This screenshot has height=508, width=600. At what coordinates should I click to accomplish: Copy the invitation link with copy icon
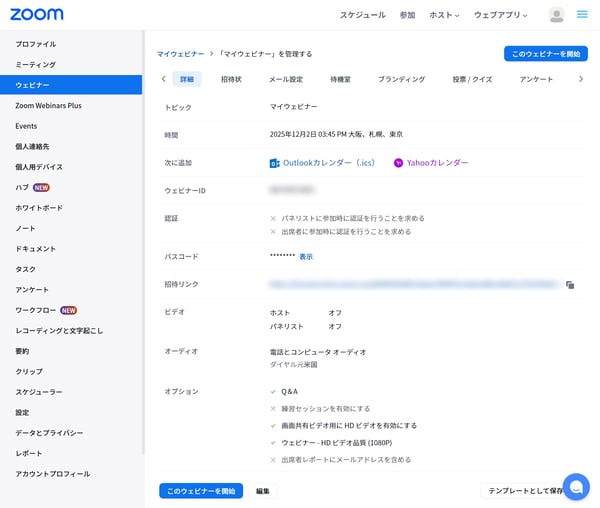(x=570, y=285)
